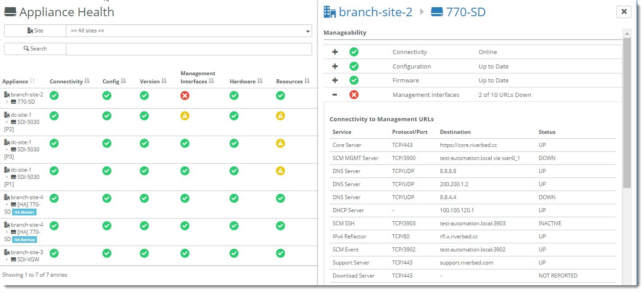Click the sort icon beside Connectivity column
Image resolution: width=644 pixels, height=292 pixels.
[87, 81]
